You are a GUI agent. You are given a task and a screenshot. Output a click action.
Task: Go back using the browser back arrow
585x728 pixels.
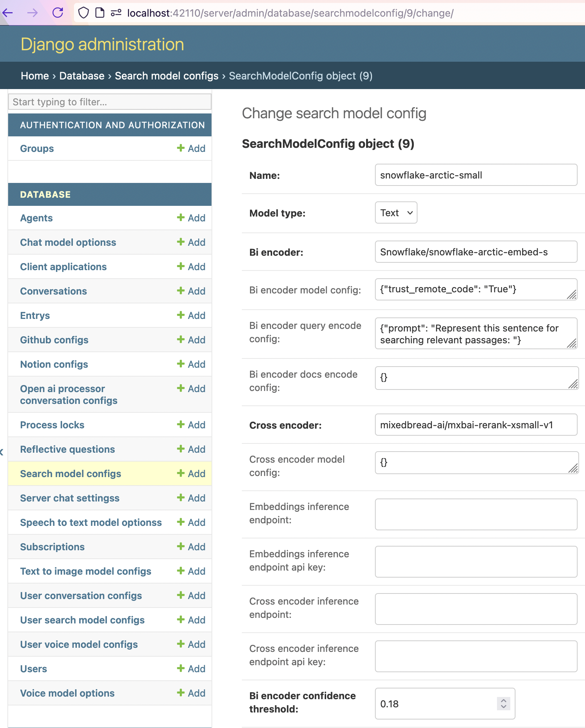click(8, 13)
